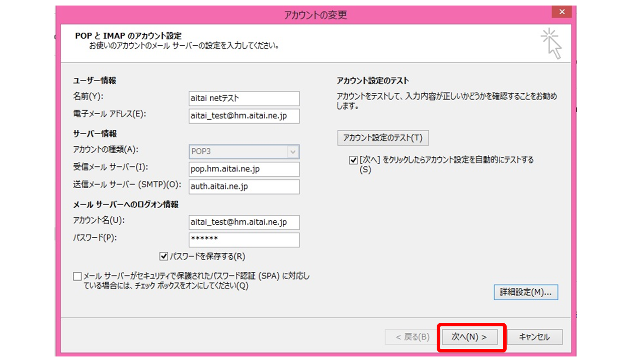Click the 送信メール サーバー (SMTP) field

tap(244, 187)
